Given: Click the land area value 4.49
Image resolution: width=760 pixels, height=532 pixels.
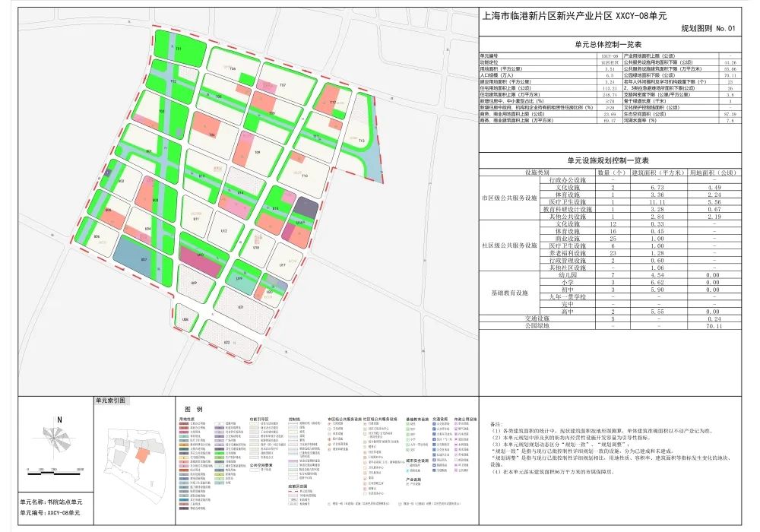Looking at the screenshot, I should pos(714,188).
